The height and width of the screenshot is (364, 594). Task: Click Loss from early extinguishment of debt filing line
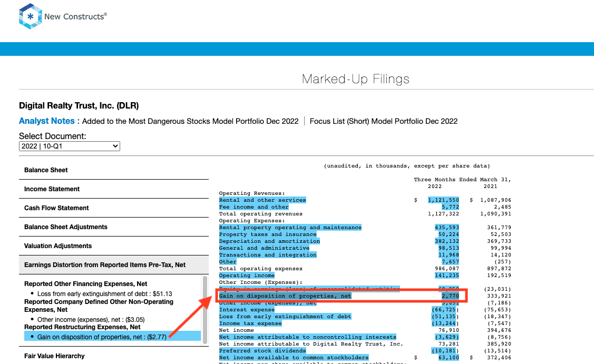coord(285,316)
